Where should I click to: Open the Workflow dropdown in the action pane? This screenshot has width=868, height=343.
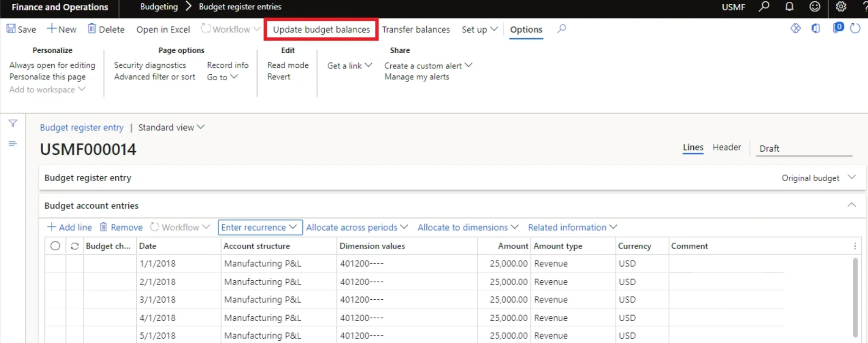(x=230, y=29)
